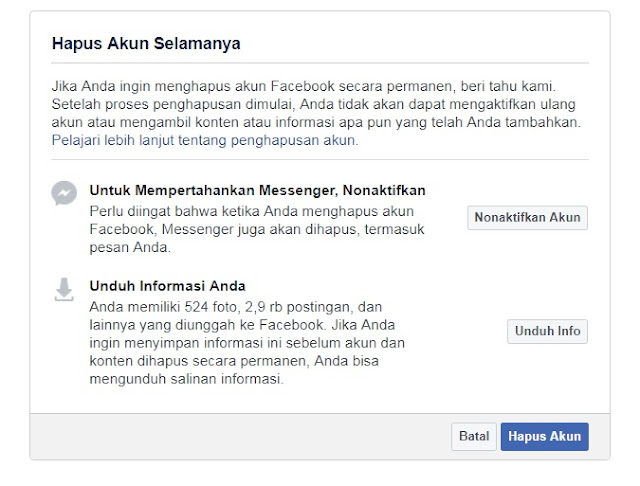This screenshot has height=486, width=640.
Task: Click the Untuk Mempertahankan Messenger, Nonaktifkan heading
Action: click(258, 191)
